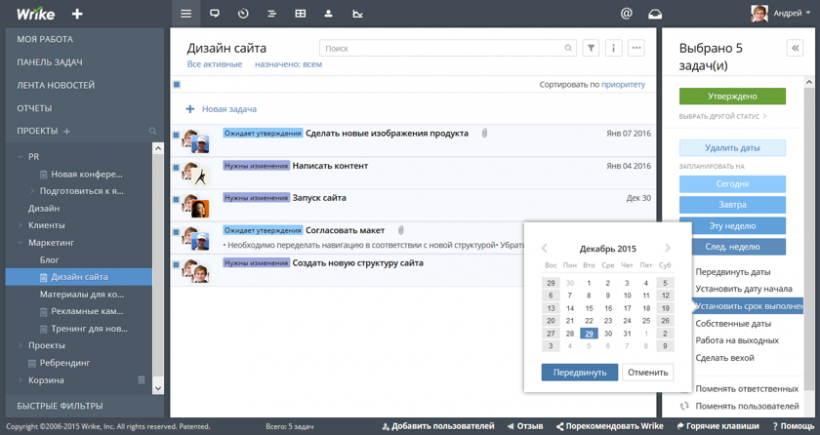Open the list view hamburger icon
This screenshot has width=820, height=435.
pos(185,14)
